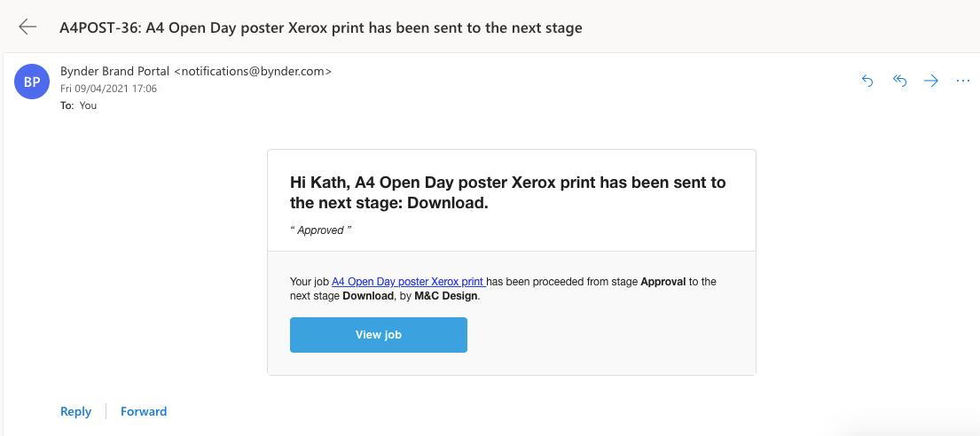Open the A4 Open Day poster job link
The height and width of the screenshot is (436, 980).
408,282
